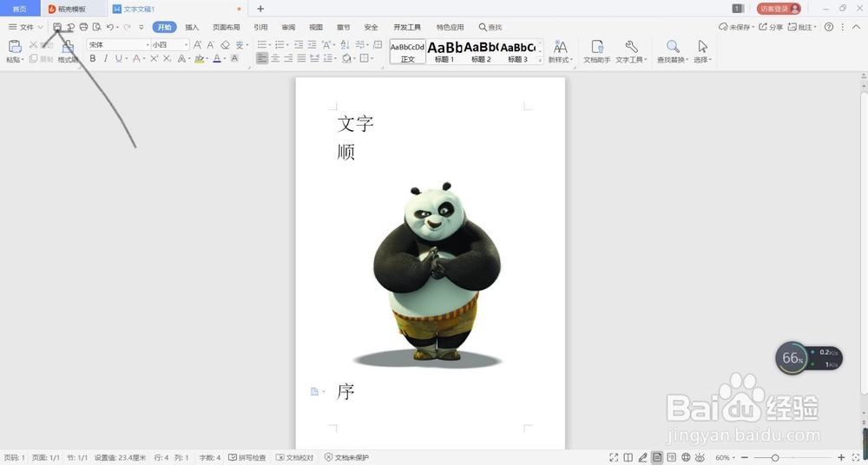This screenshot has width=868, height=465.
Task: Toggle Bold formatting
Action: 93,58
